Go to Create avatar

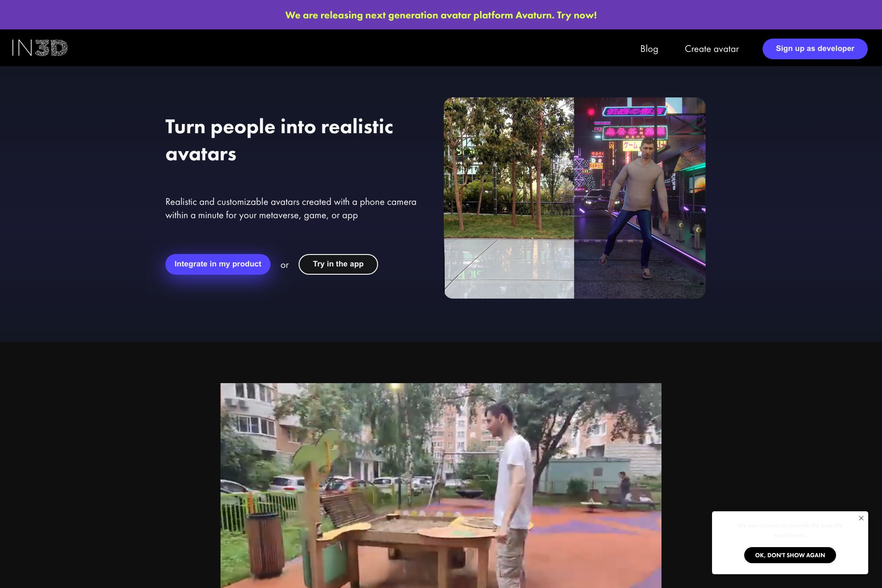712,49
